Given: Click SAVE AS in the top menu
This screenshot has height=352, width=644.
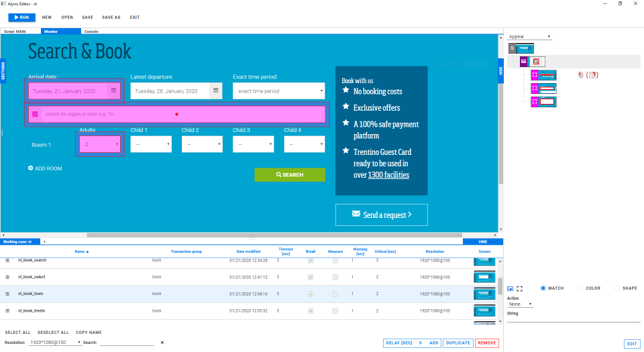Looking at the screenshot, I should 111,17.
